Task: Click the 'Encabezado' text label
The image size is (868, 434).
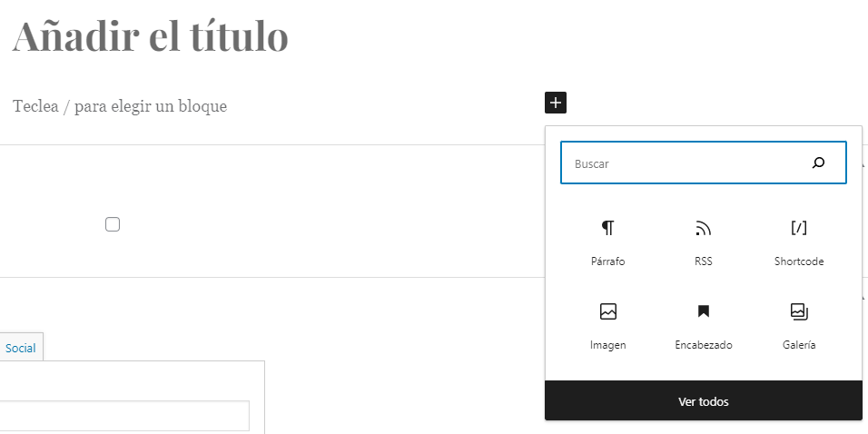Action: coord(703,345)
